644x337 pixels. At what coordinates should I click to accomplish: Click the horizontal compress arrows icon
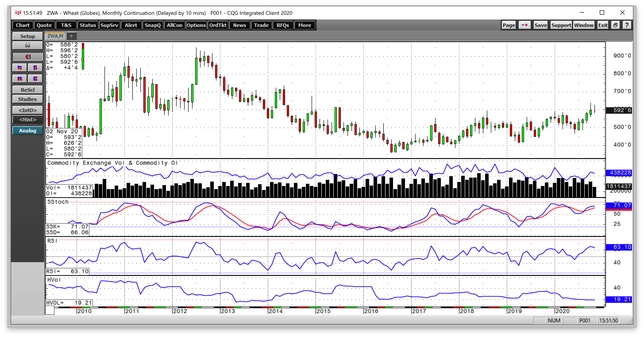pos(20,79)
